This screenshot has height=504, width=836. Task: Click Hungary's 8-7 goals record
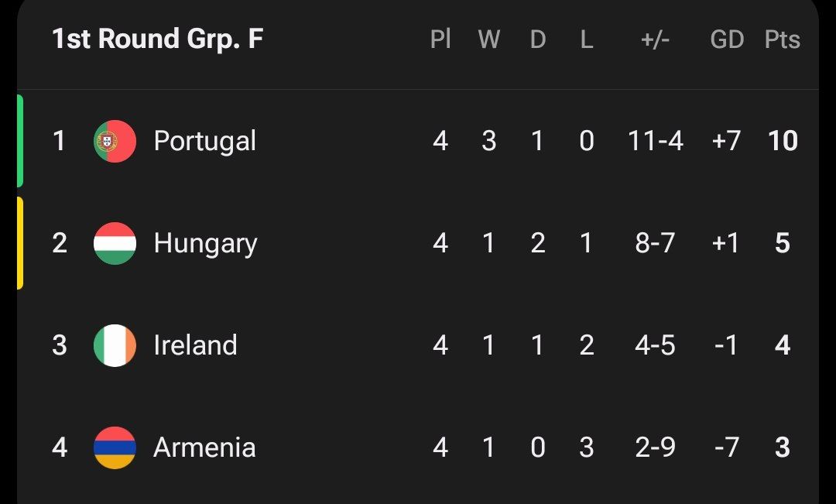(x=655, y=243)
